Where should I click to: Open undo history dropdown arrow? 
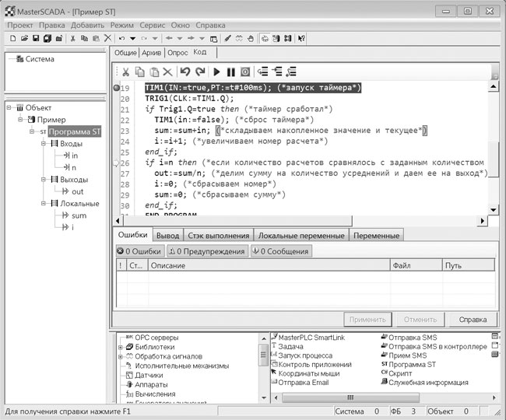tap(132, 39)
